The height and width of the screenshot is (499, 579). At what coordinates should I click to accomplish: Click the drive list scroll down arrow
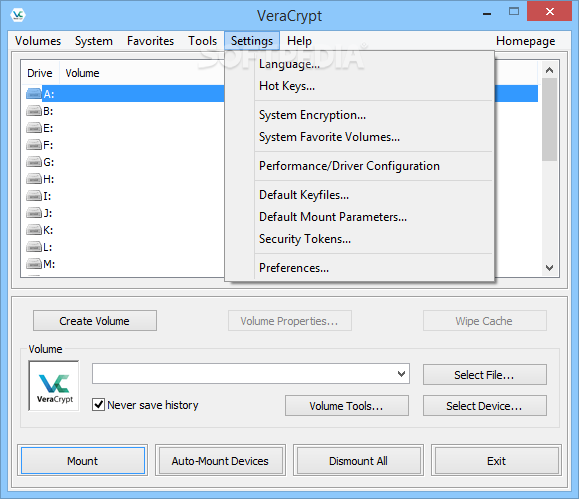click(549, 268)
